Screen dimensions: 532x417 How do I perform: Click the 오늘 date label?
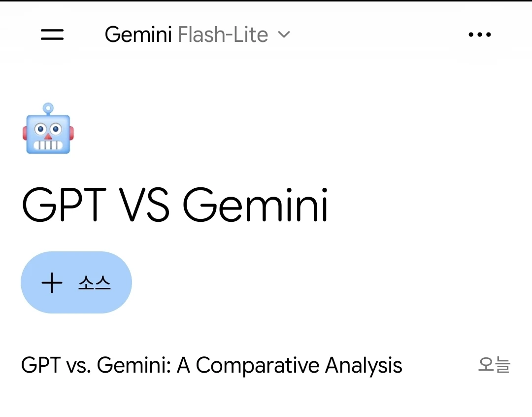494,365
